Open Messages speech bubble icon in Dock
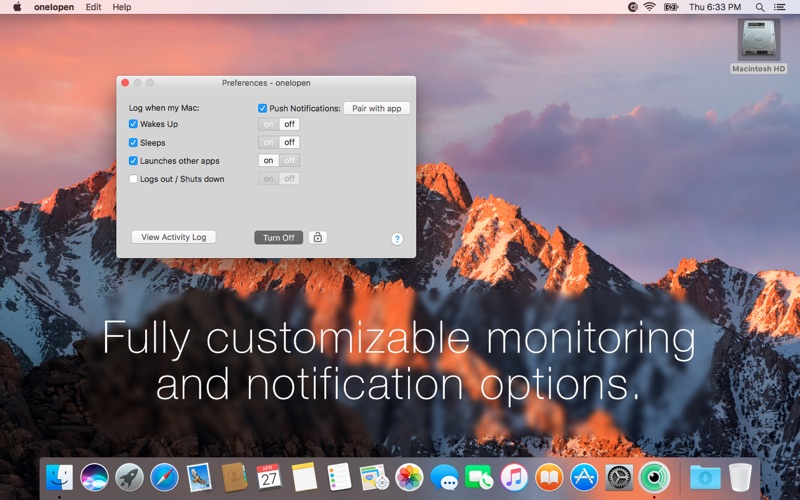Image resolution: width=800 pixels, height=500 pixels. (444, 478)
